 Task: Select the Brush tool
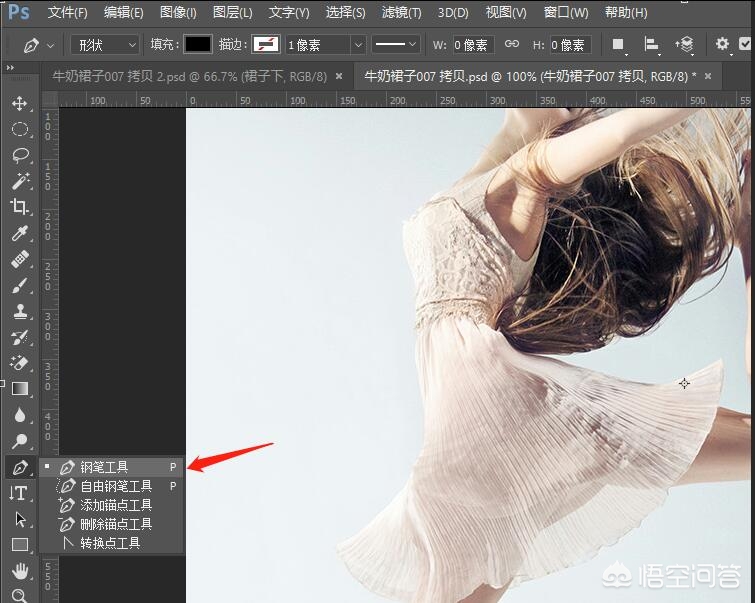(19, 285)
